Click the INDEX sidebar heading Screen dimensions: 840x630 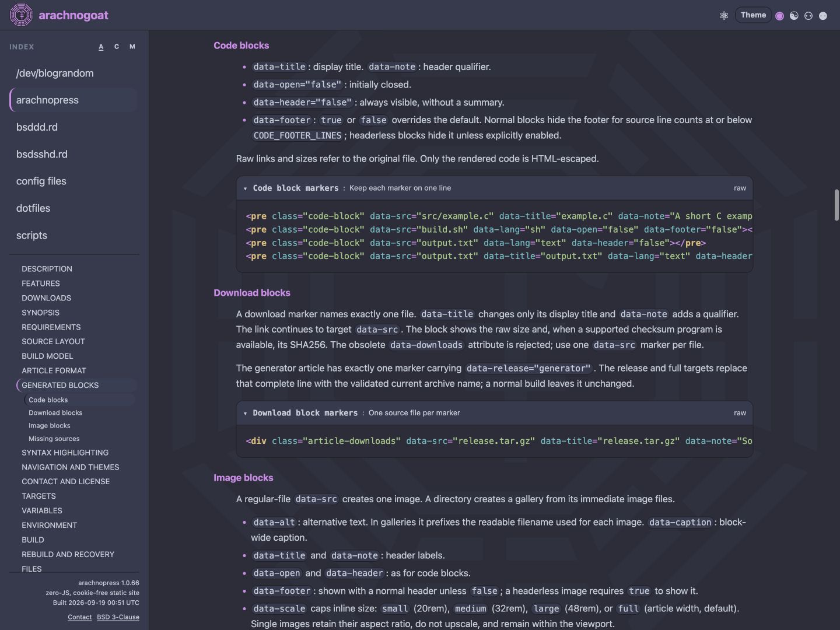click(22, 47)
